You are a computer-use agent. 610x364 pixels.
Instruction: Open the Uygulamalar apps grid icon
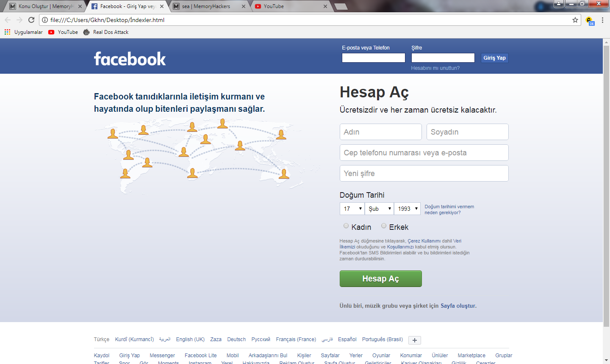pyautogui.click(x=7, y=32)
